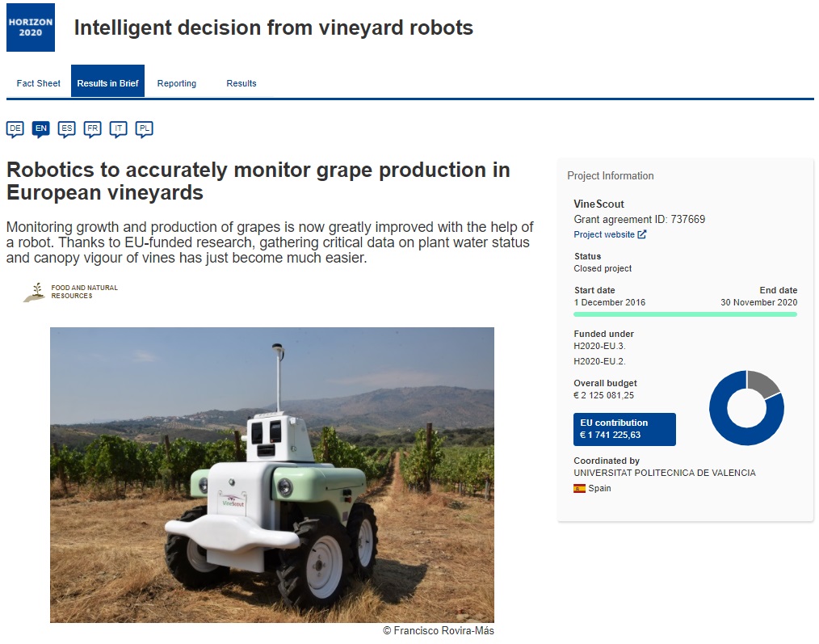The height and width of the screenshot is (644, 819).
Task: Click the EU contribution amount box
Action: [x=624, y=429]
